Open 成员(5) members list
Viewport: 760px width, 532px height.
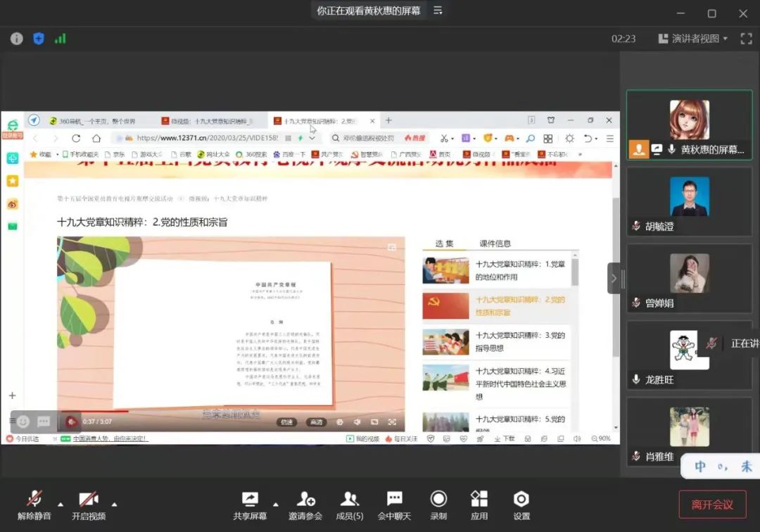(350, 505)
